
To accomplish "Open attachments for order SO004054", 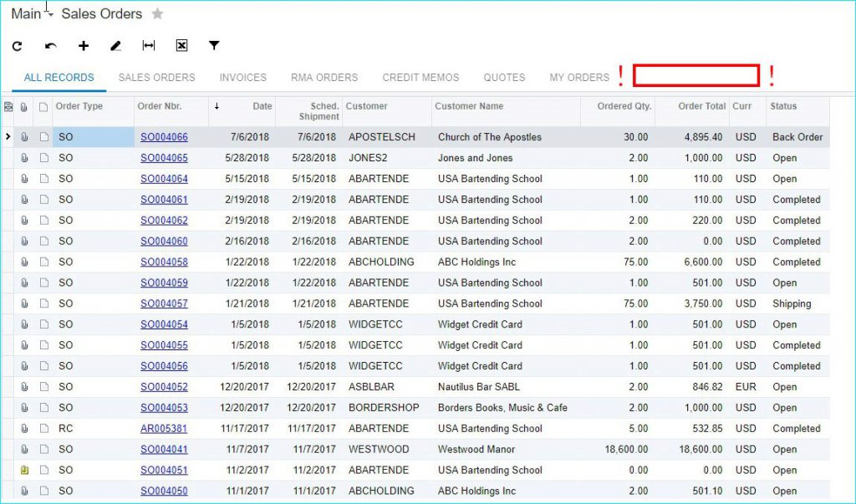I will point(24,324).
